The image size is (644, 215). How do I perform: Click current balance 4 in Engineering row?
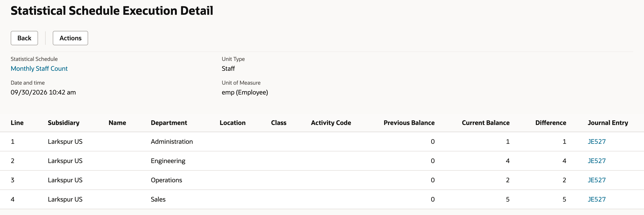(x=508, y=161)
